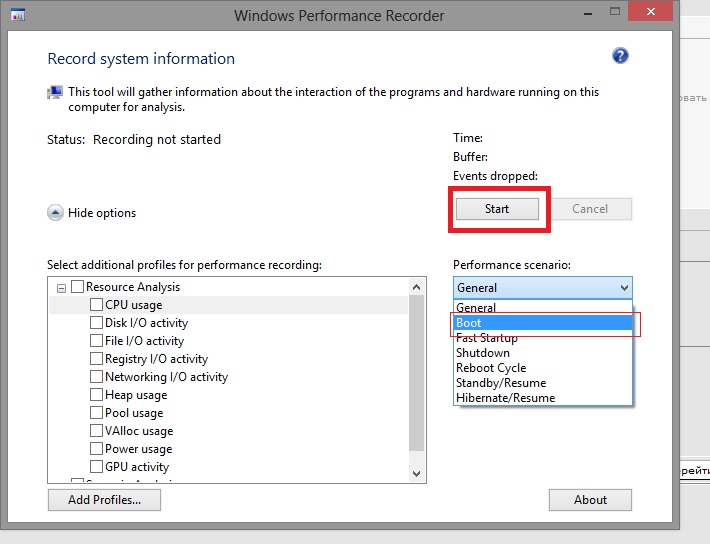Click the profiles list scroll up arrow
This screenshot has height=544, width=710.
coord(417,287)
